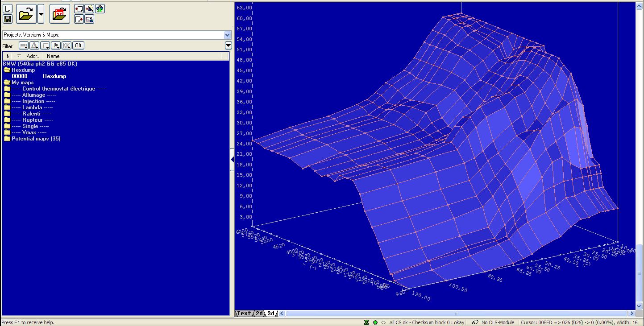Click the Name column header
Screen dimensions: 644x326
coord(53,56)
